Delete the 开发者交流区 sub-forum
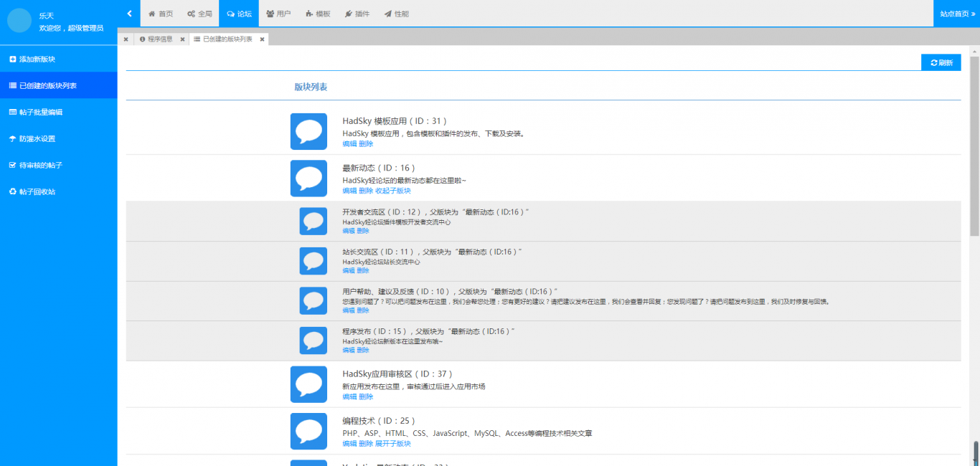Image resolution: width=980 pixels, height=466 pixels. pyautogui.click(x=363, y=231)
